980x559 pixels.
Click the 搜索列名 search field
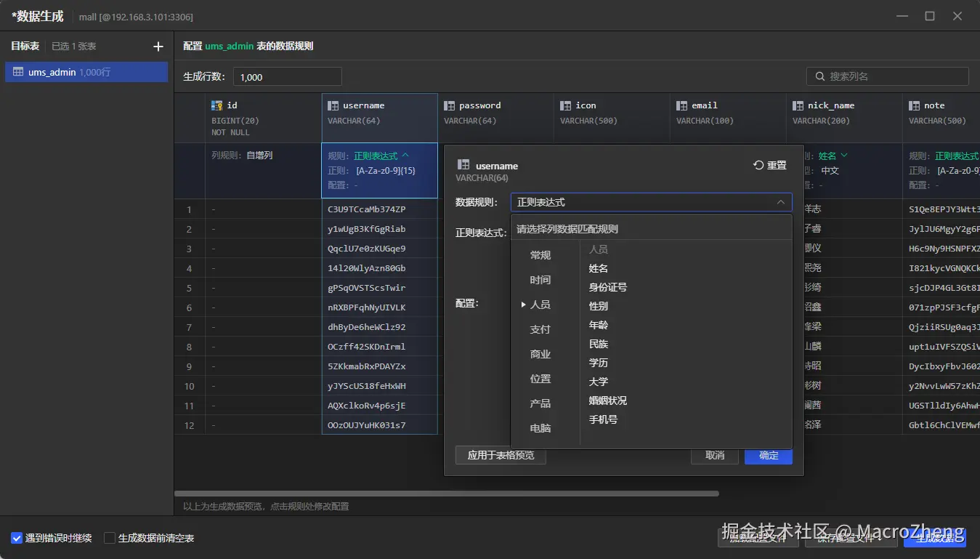[x=887, y=76]
